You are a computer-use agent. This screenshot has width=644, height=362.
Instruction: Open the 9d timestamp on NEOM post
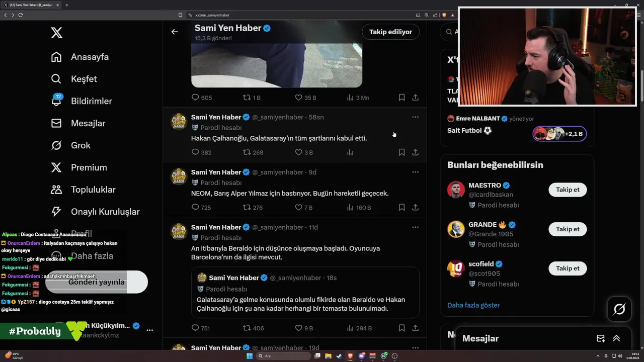coord(312,172)
